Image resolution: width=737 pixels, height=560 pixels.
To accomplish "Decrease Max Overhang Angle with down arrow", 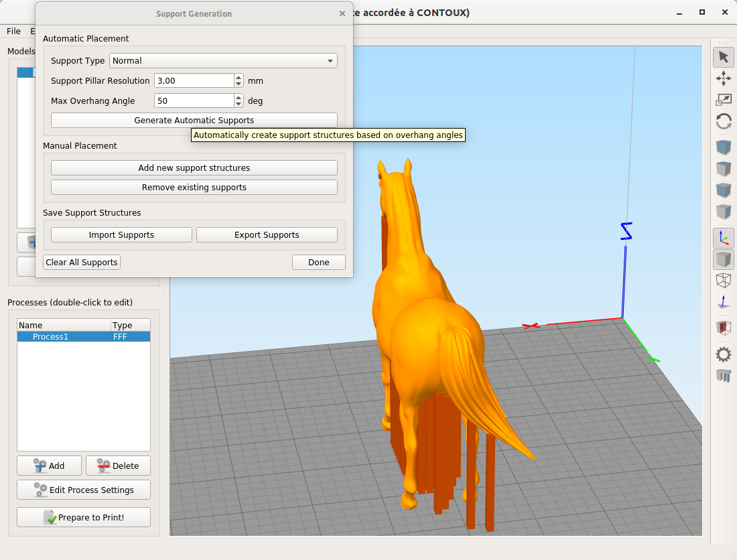I will [239, 104].
